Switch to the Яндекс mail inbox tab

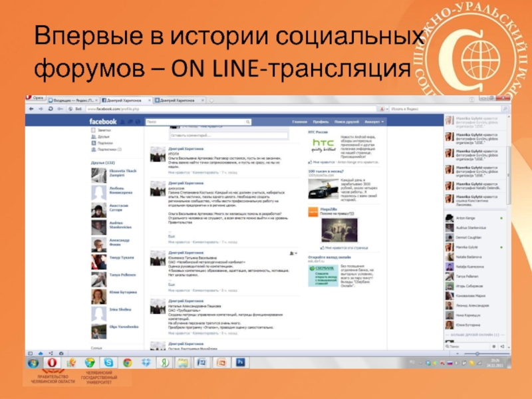coord(73,100)
